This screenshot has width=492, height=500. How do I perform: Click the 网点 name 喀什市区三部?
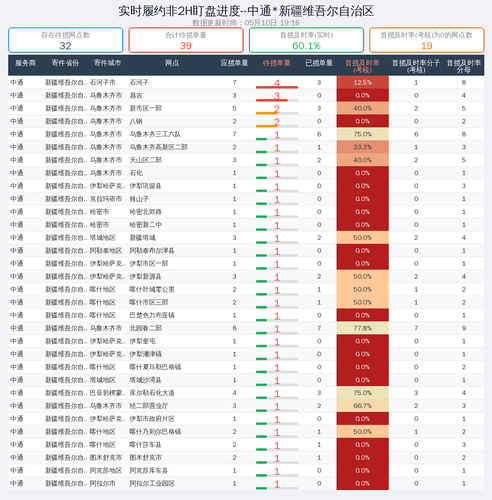click(149, 302)
